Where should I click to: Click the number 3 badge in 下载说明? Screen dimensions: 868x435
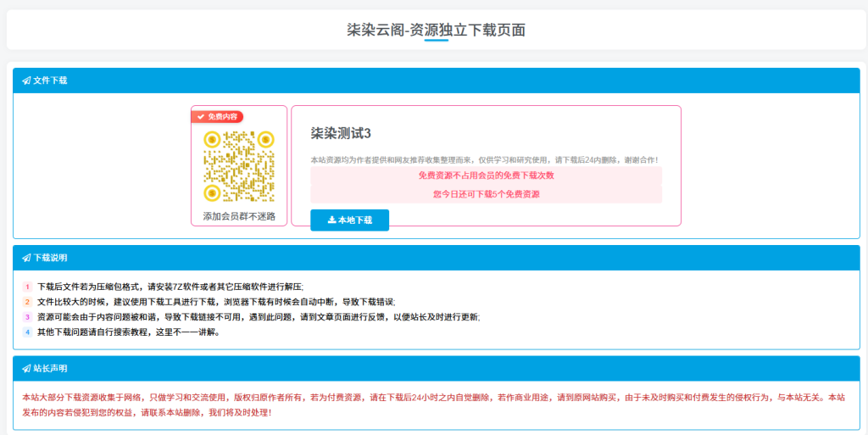(27, 317)
